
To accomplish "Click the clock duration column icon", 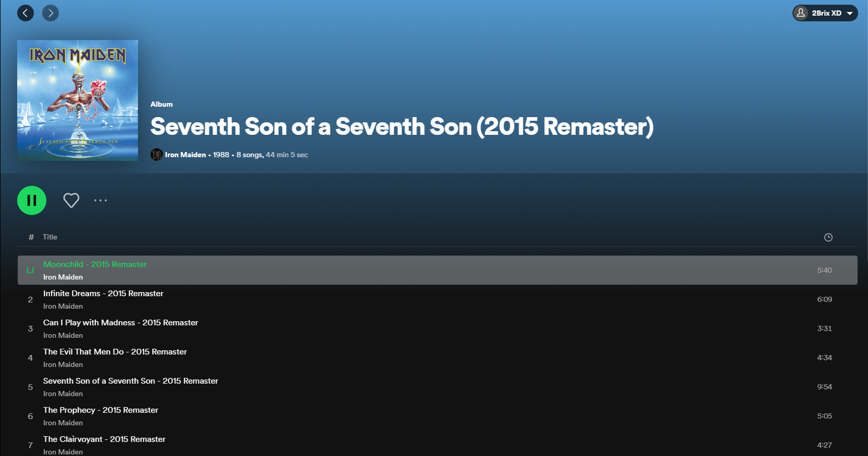I will coord(828,237).
